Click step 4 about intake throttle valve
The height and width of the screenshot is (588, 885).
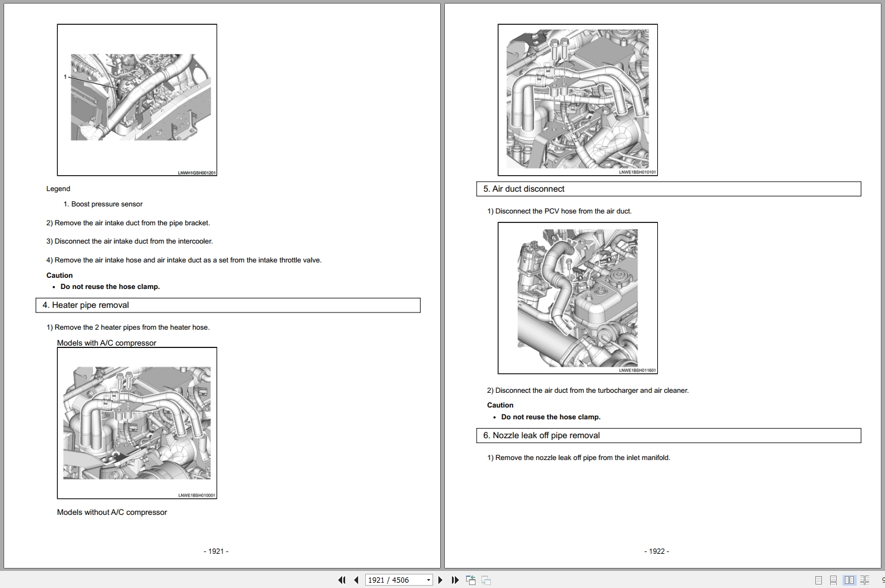[x=184, y=260]
